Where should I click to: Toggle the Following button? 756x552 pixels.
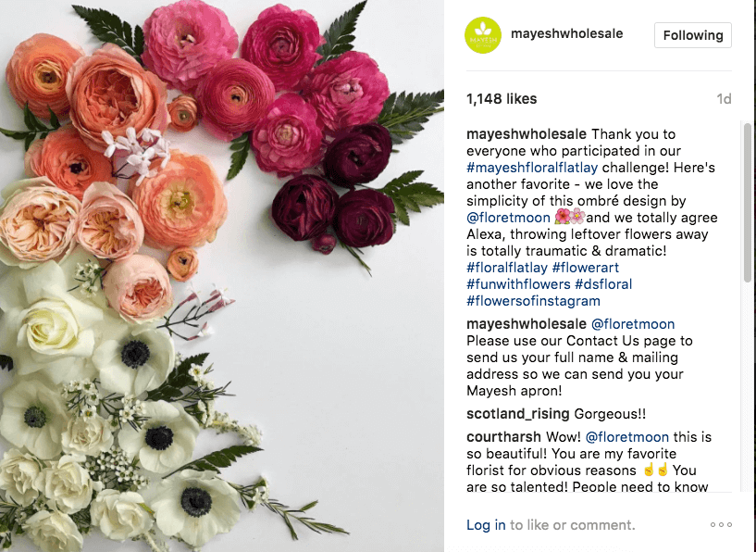pos(693,35)
